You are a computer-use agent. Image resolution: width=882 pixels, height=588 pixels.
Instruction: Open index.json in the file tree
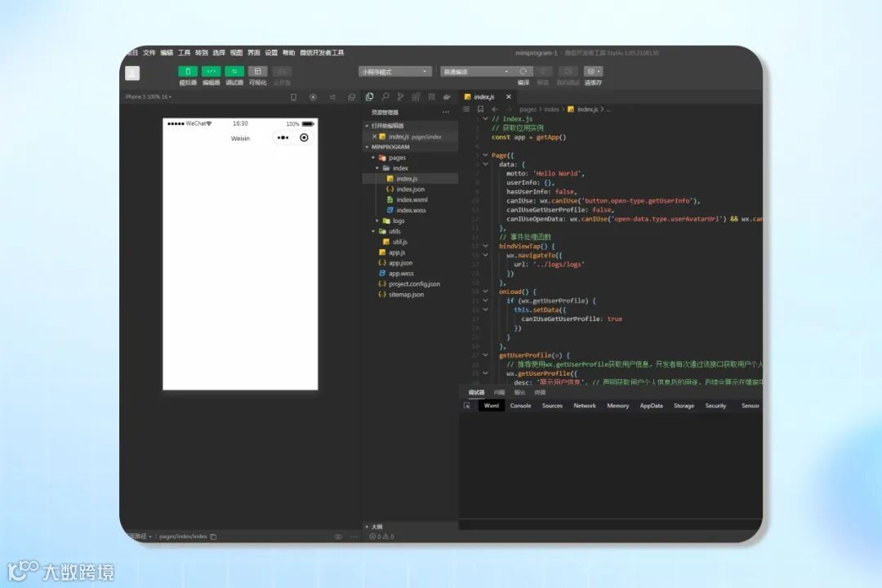[410, 189]
